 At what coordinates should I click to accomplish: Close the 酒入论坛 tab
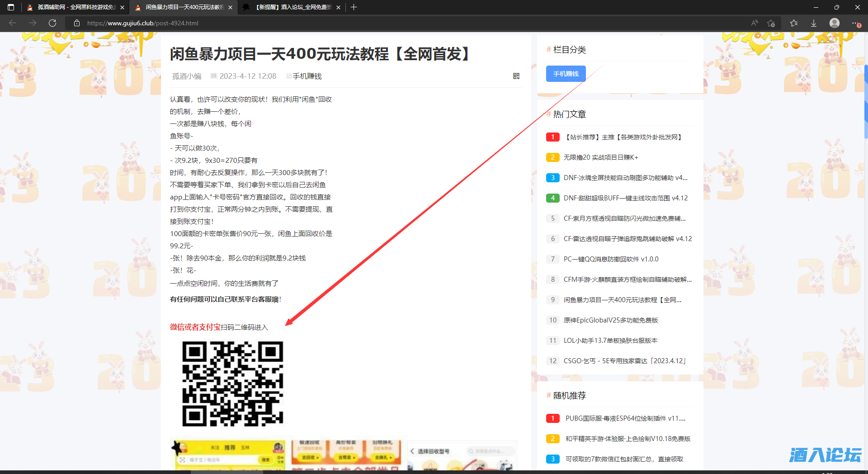(x=338, y=7)
